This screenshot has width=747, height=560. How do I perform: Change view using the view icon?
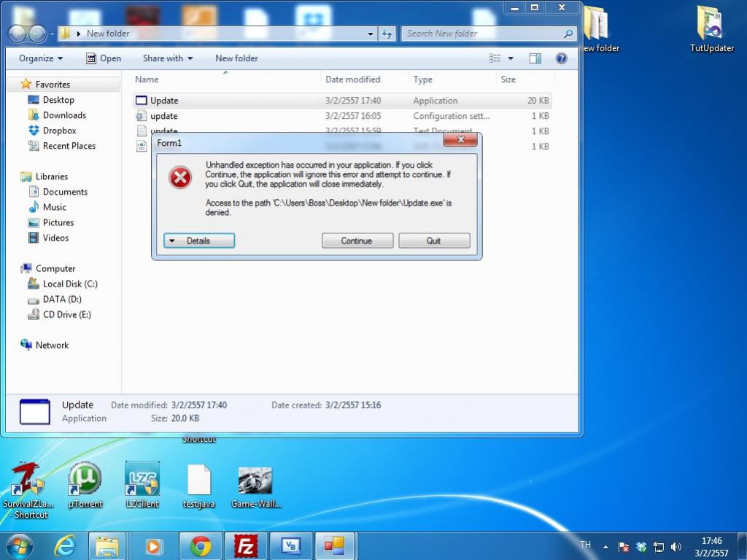tap(495, 58)
